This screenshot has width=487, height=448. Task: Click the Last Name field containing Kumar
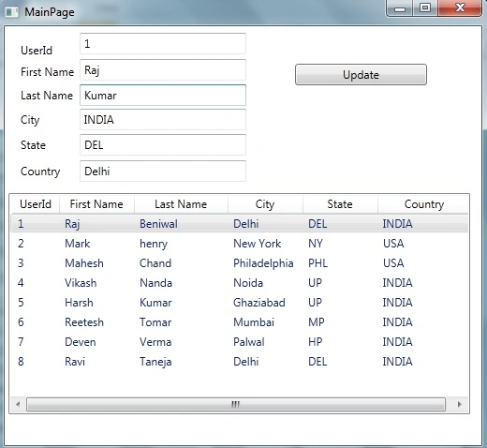(x=163, y=95)
